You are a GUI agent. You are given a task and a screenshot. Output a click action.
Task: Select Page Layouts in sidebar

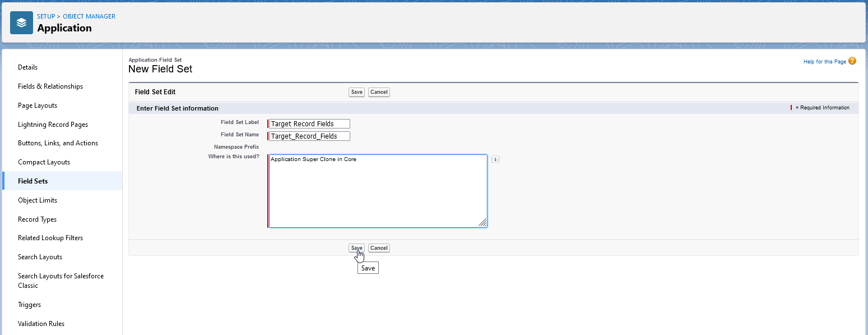point(38,105)
